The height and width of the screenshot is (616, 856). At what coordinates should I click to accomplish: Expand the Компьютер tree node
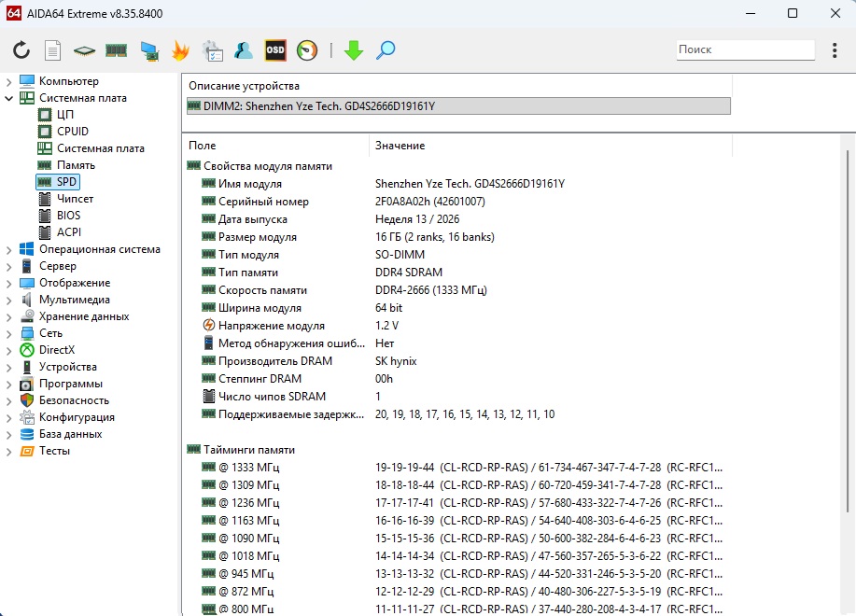click(8, 82)
